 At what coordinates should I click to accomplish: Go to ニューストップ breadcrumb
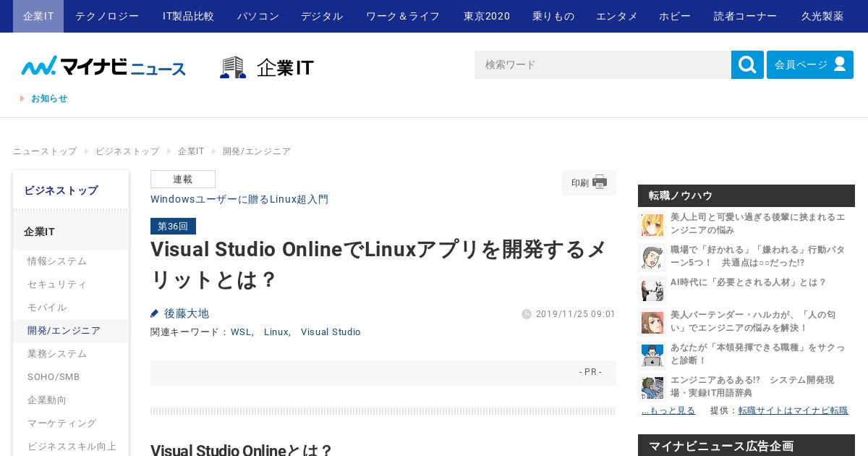pos(45,151)
